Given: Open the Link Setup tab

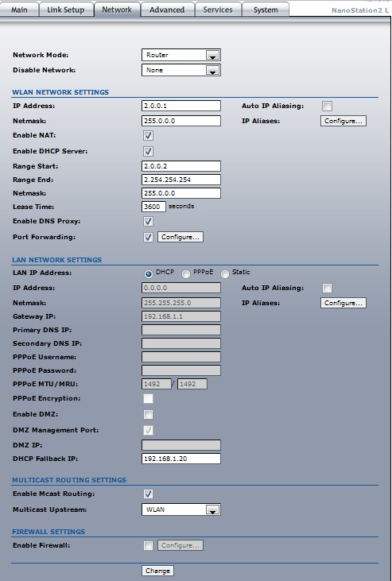Looking at the screenshot, I should 66,10.
